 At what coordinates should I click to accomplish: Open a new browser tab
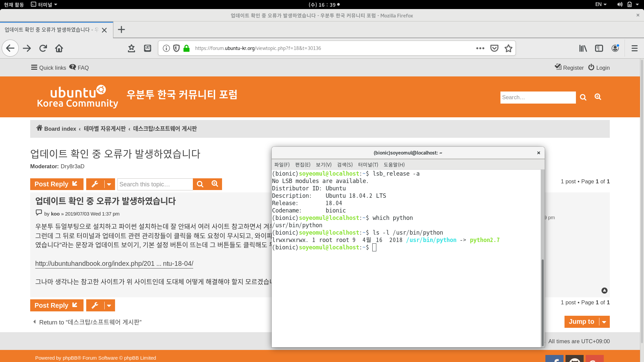(x=121, y=29)
